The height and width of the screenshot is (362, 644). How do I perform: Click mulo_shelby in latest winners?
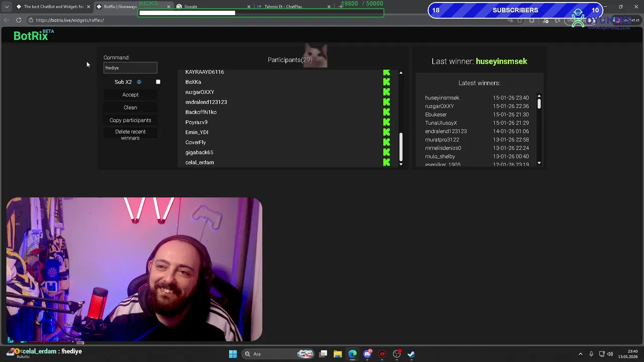pyautogui.click(x=440, y=156)
